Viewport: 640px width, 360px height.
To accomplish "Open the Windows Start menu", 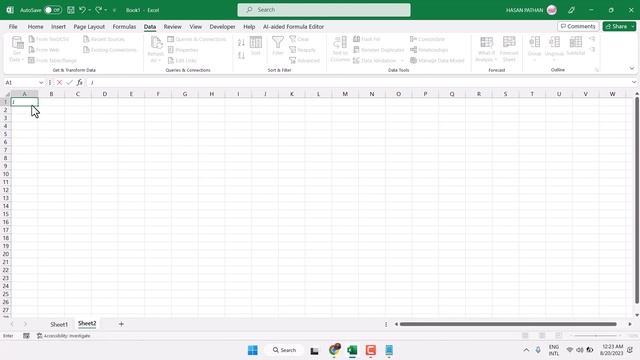I will (253, 350).
